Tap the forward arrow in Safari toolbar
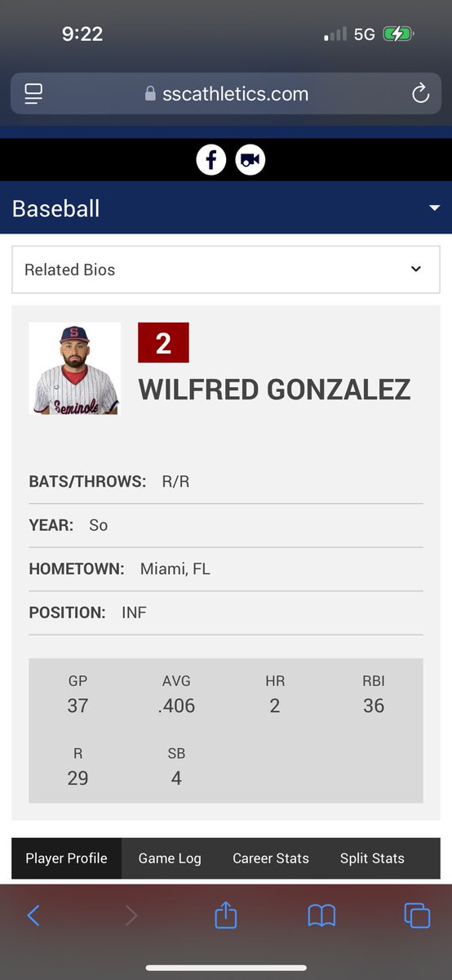The image size is (452, 980). [131, 915]
